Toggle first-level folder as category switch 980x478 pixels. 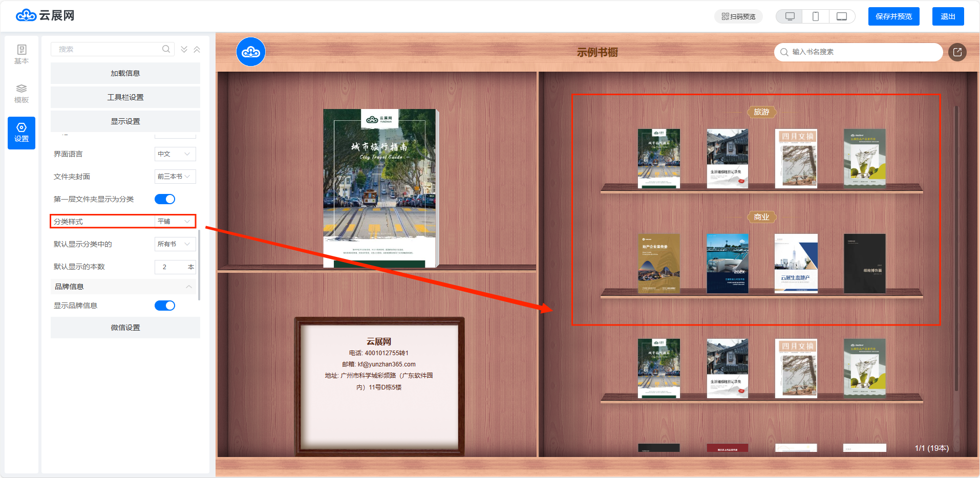click(165, 199)
